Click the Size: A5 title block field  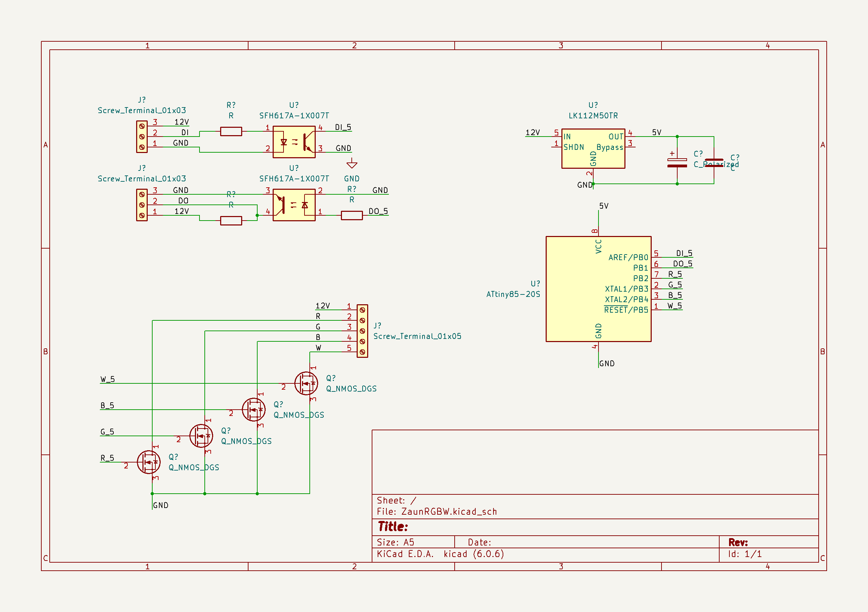[x=395, y=542]
